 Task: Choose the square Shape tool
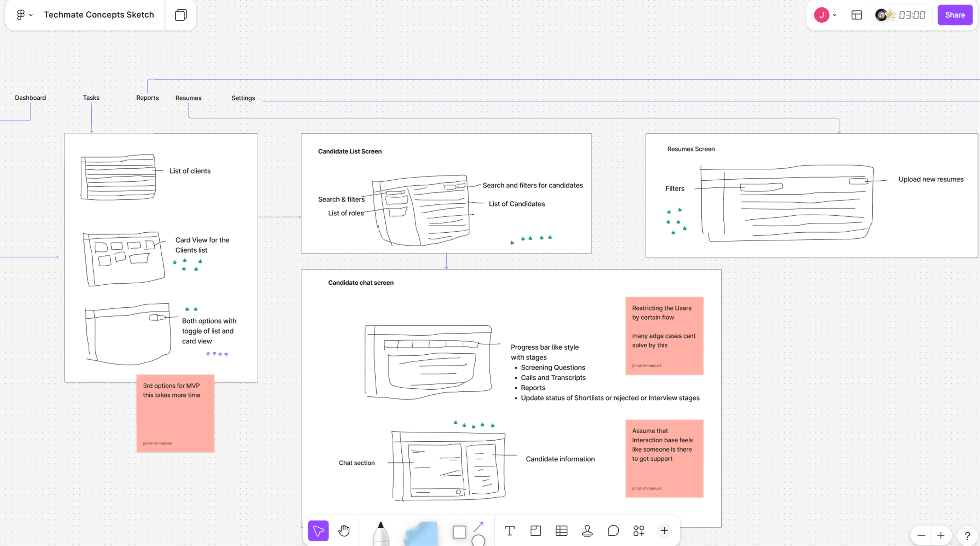coord(459,532)
